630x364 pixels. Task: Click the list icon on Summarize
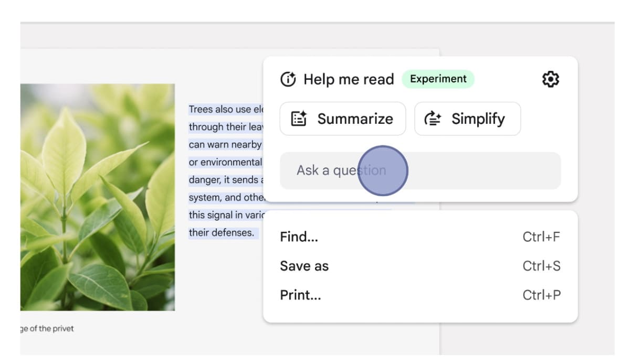click(x=299, y=119)
